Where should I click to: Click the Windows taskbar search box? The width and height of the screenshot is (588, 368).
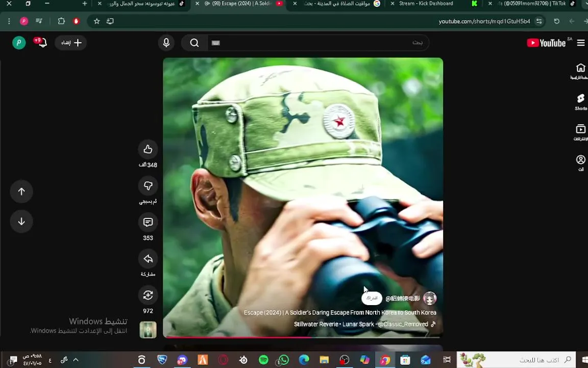click(x=517, y=360)
